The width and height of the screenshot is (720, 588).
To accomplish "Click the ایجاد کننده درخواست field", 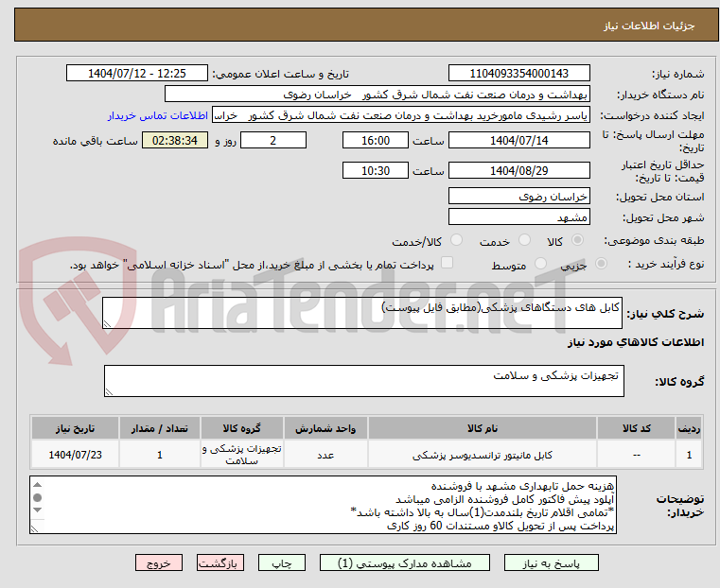I will pyautogui.click(x=401, y=115).
